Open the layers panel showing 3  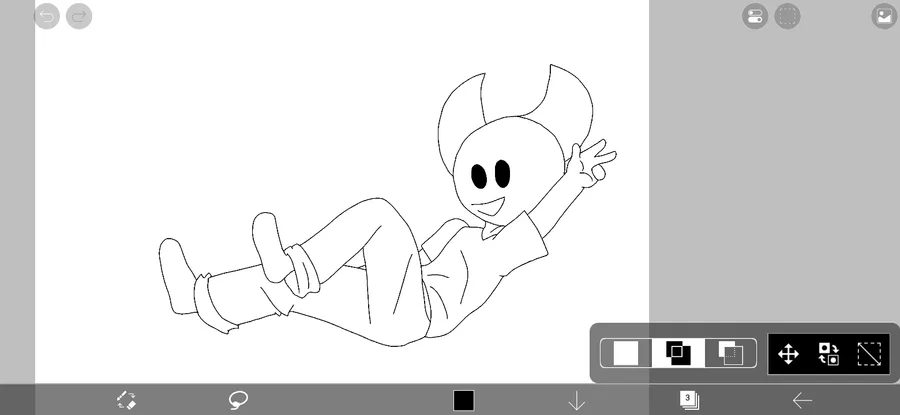tap(689, 400)
